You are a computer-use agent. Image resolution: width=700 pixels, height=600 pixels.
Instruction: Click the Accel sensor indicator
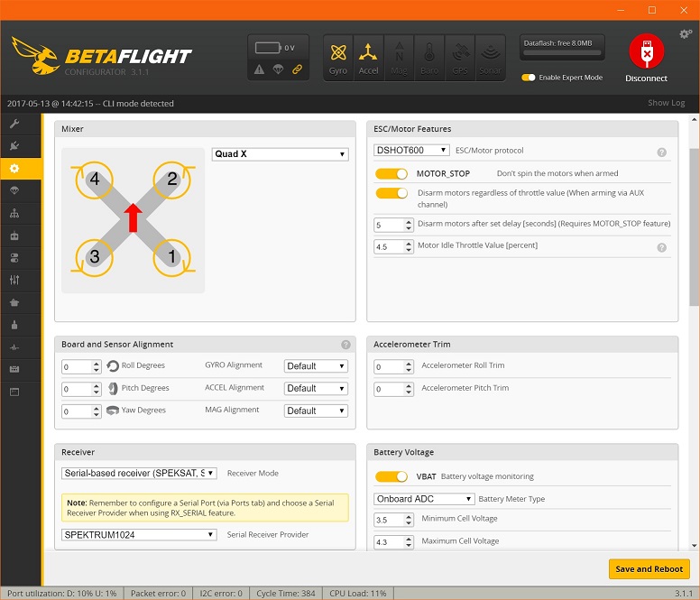[x=368, y=59]
